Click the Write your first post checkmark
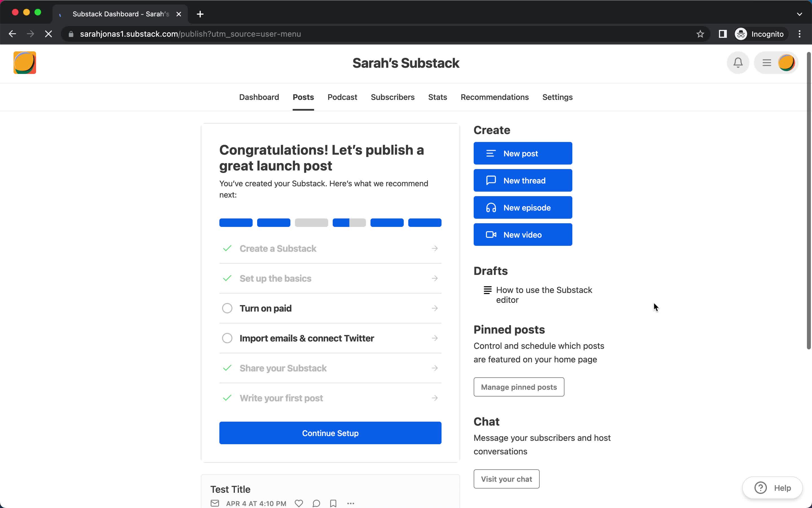The image size is (812, 508). pyautogui.click(x=227, y=398)
